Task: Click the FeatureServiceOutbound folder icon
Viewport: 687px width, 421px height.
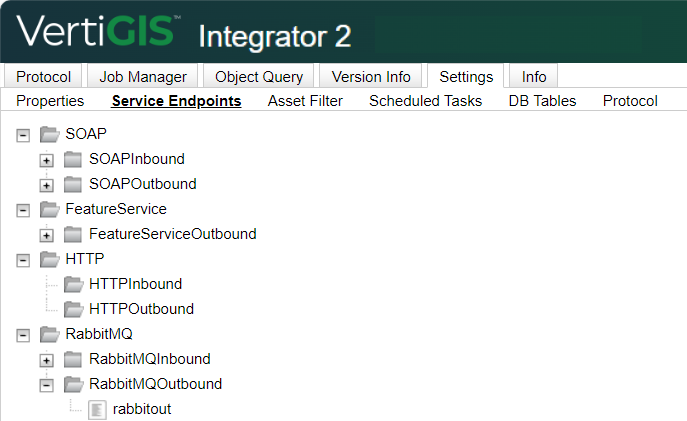Action: tap(72, 234)
